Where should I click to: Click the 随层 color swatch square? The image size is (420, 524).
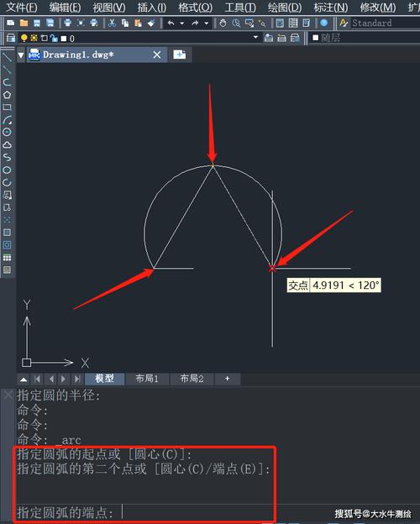[x=315, y=38]
